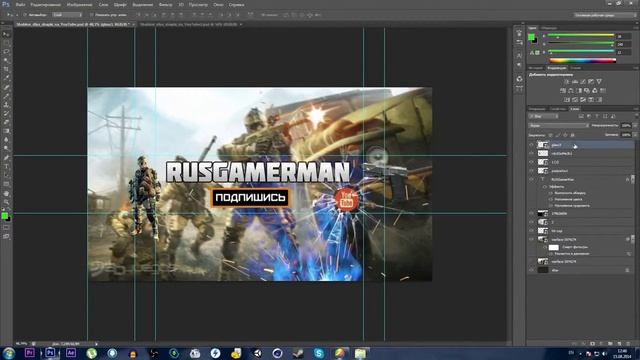
Task: Hide the RUSGamerMan text layer
Action: 531,179
